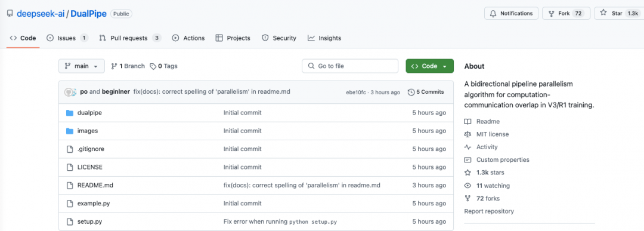View the 1.3k stars link
The width and height of the screenshot is (644, 231).
[x=490, y=173]
